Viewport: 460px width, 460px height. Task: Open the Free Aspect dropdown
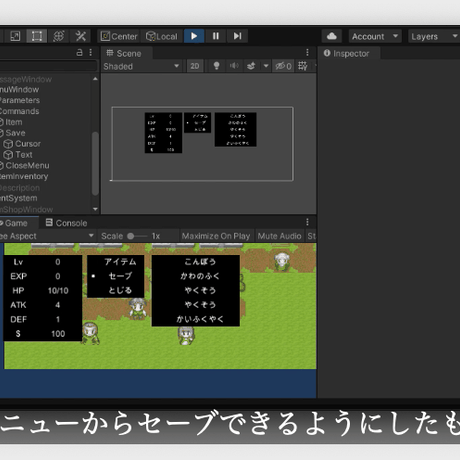(47, 236)
